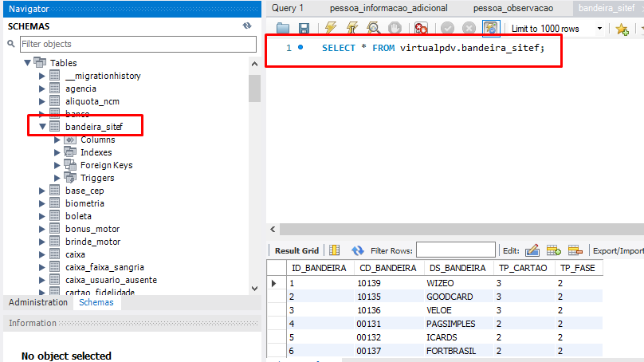Collapse the bandeira_sitef table node
The width and height of the screenshot is (644, 362).
42,127
